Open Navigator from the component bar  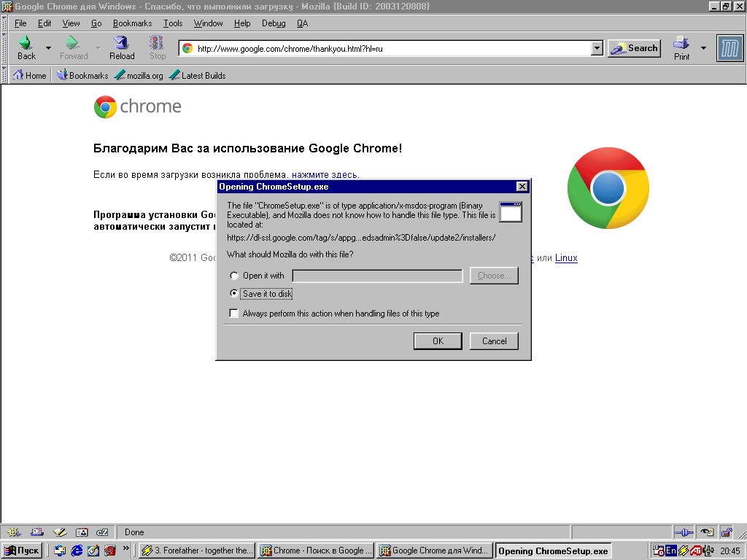coord(13,532)
